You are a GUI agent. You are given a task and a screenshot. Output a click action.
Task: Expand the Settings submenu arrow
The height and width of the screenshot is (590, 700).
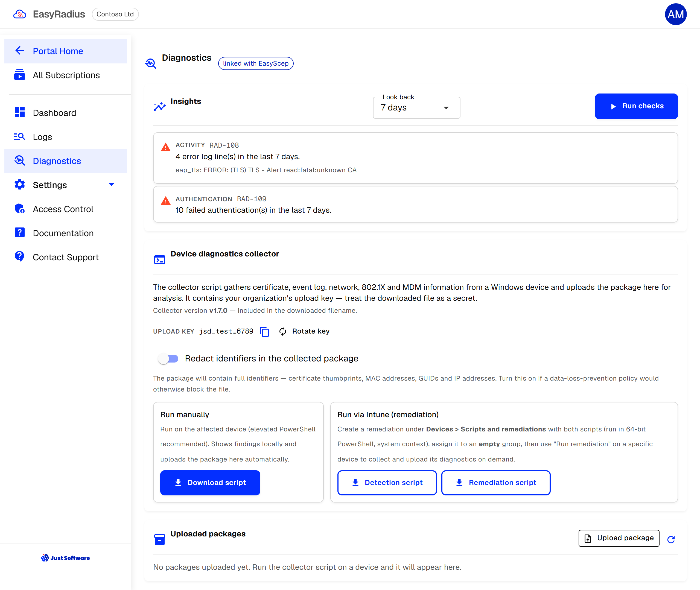pyautogui.click(x=112, y=185)
